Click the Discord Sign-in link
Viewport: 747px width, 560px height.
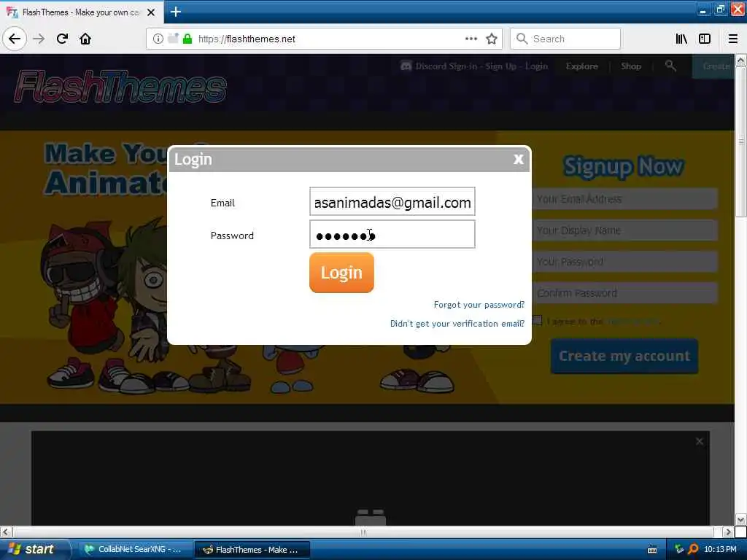pyautogui.click(x=446, y=66)
